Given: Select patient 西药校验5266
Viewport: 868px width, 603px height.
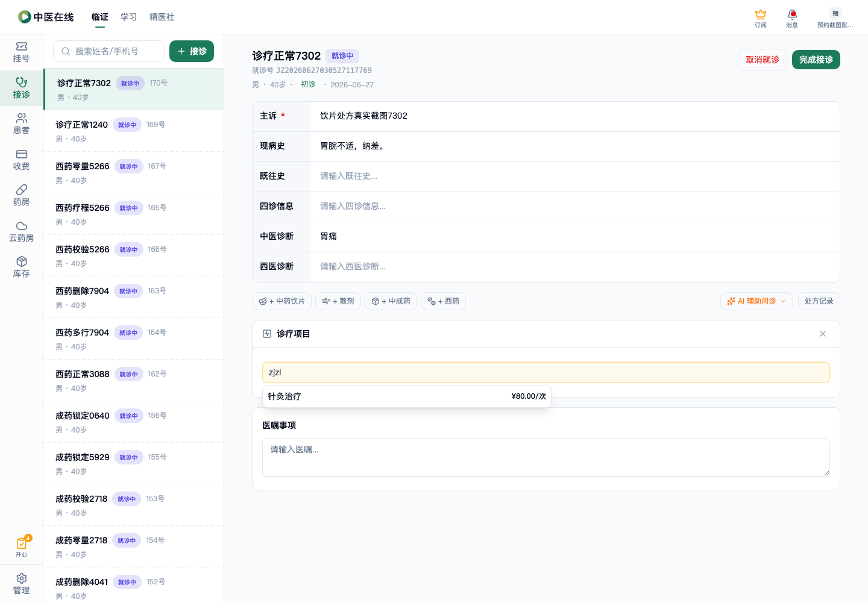Looking at the screenshot, I should pyautogui.click(x=134, y=255).
